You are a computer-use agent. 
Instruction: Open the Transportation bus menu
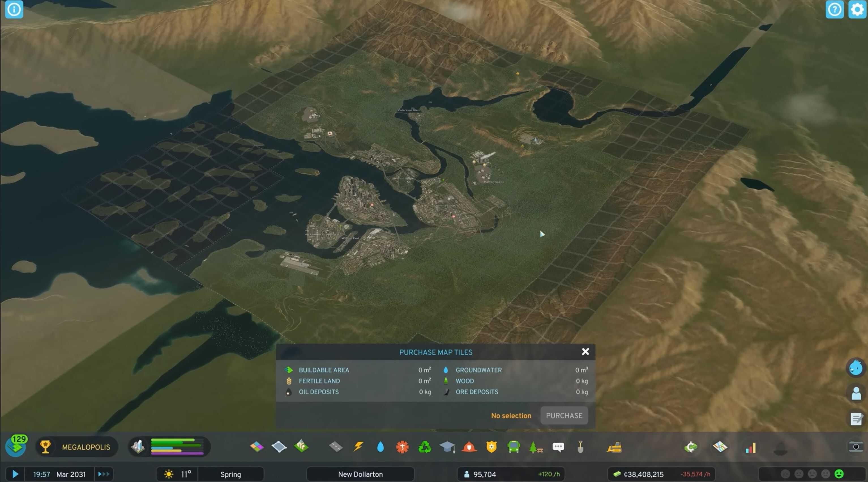(x=514, y=447)
